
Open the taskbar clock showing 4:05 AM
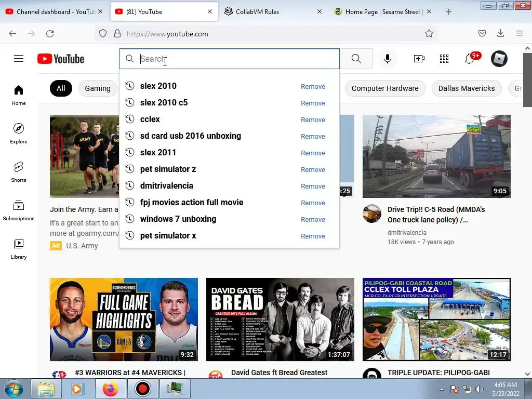tap(506, 389)
